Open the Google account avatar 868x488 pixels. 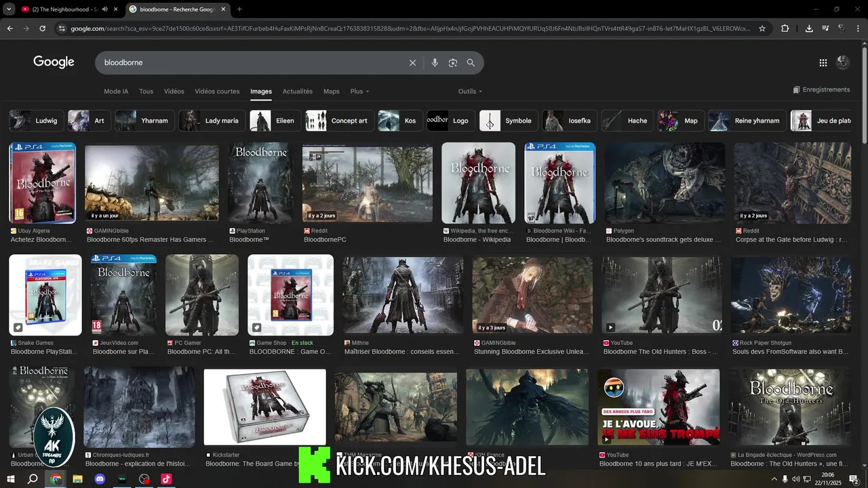coord(843,62)
